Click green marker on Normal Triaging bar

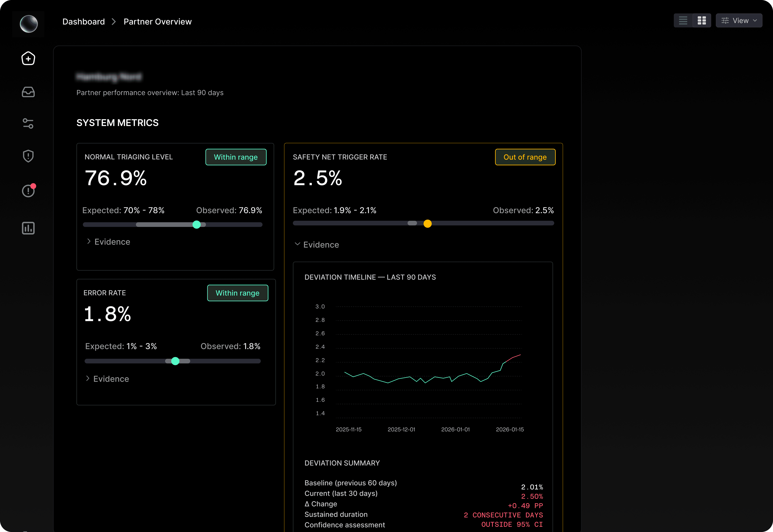pos(197,225)
